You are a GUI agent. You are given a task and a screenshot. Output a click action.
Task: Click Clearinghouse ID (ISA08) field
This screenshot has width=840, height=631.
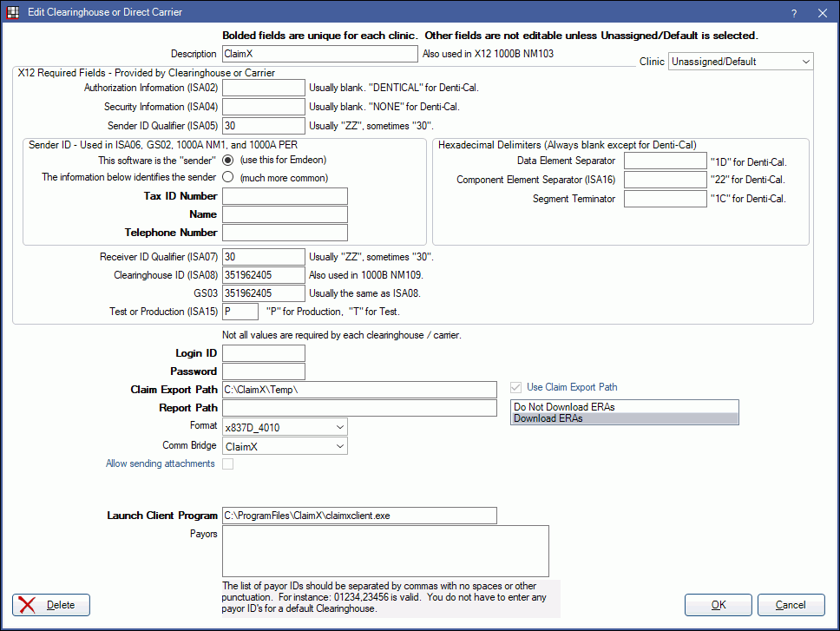(x=264, y=275)
